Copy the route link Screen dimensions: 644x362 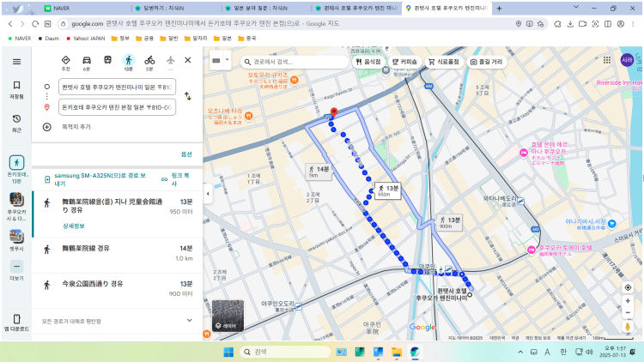click(x=176, y=179)
